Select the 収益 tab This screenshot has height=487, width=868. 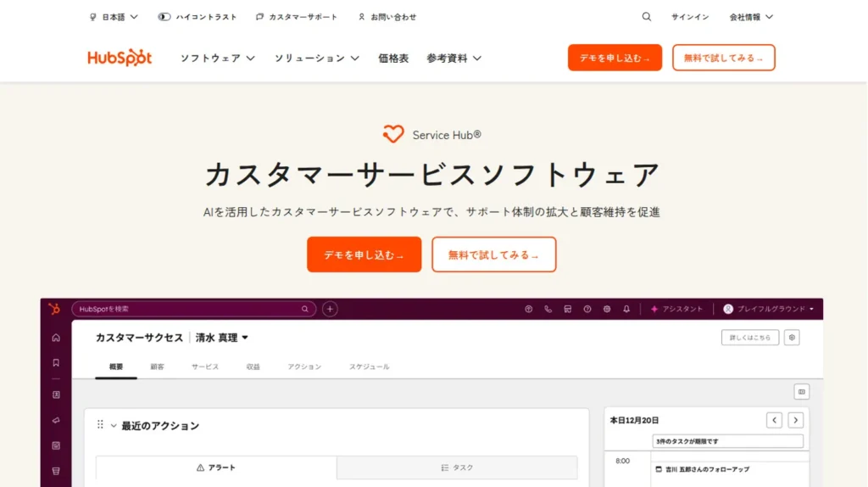point(253,367)
